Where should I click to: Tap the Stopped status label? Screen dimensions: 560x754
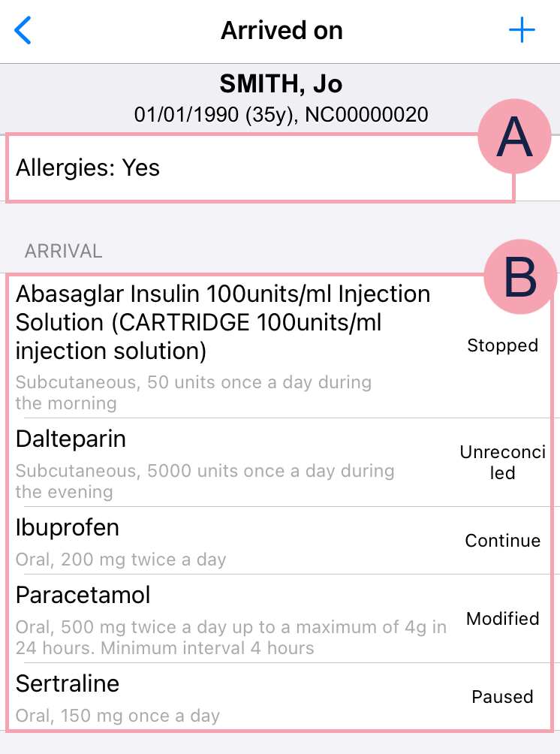[502, 345]
